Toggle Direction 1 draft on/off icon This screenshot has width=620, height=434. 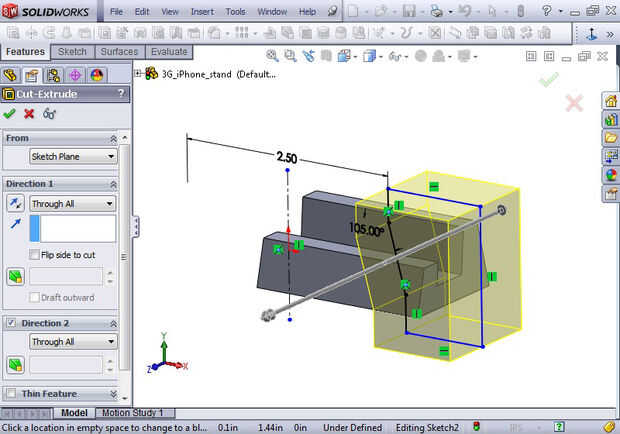(x=15, y=277)
